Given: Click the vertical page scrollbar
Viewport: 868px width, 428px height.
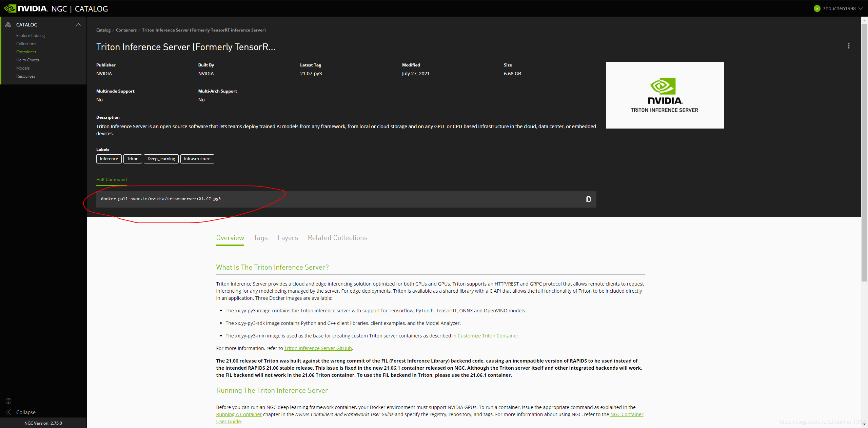Looking at the screenshot, I should [864, 153].
